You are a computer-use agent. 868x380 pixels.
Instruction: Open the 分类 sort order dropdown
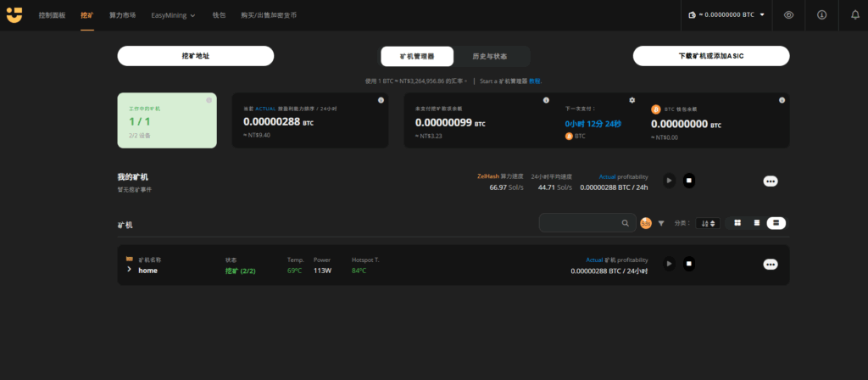(708, 223)
